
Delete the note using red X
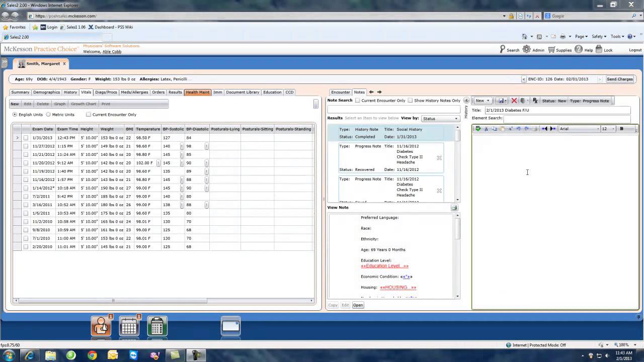pyautogui.click(x=514, y=101)
